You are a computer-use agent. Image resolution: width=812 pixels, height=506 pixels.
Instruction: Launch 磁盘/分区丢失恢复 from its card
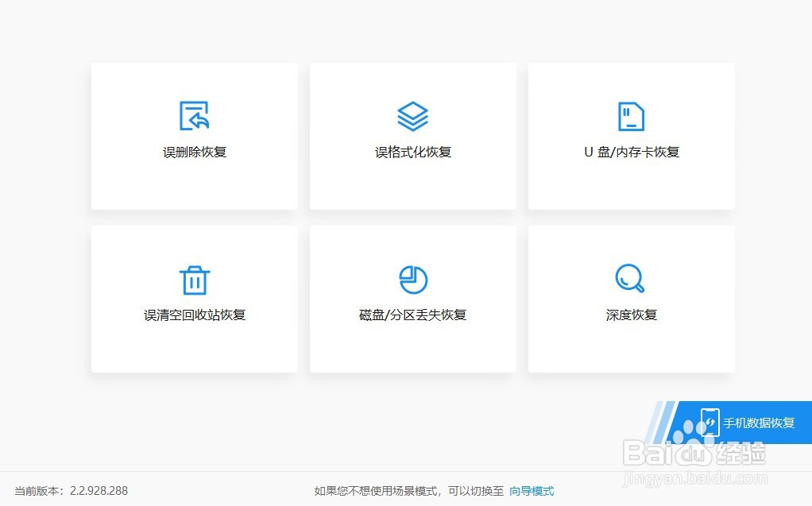point(412,299)
